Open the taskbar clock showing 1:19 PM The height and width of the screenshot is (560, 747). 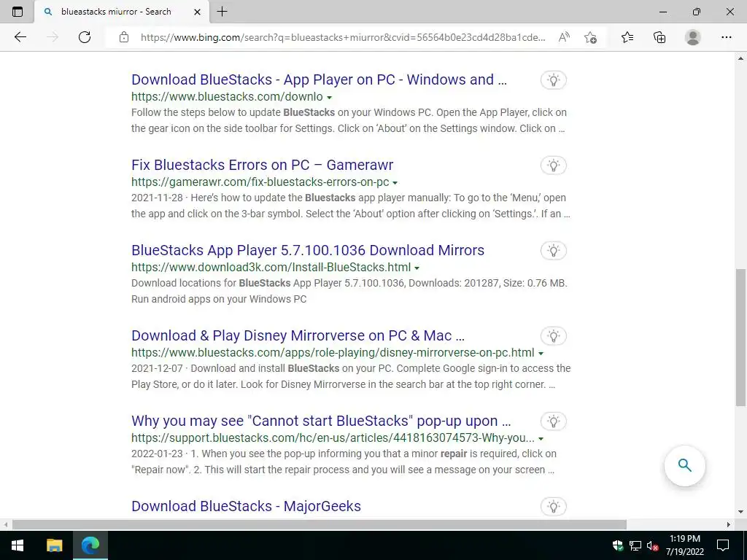coord(684,545)
